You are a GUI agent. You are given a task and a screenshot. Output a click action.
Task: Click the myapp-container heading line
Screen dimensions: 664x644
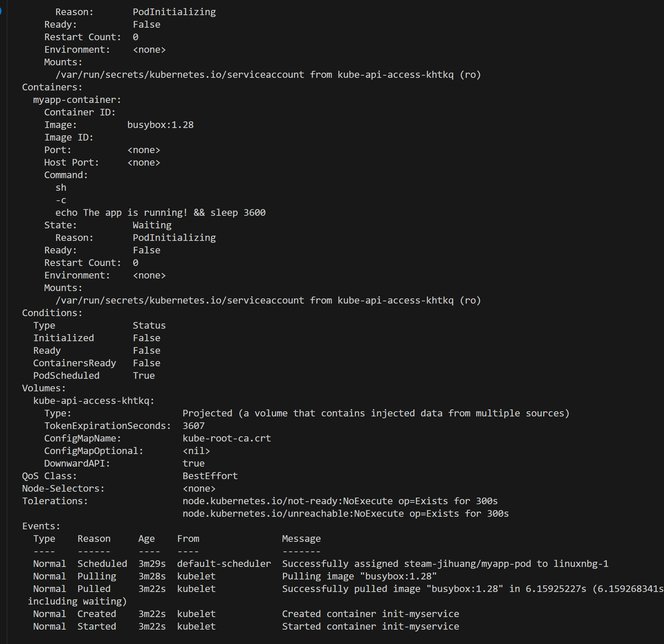coord(77,100)
